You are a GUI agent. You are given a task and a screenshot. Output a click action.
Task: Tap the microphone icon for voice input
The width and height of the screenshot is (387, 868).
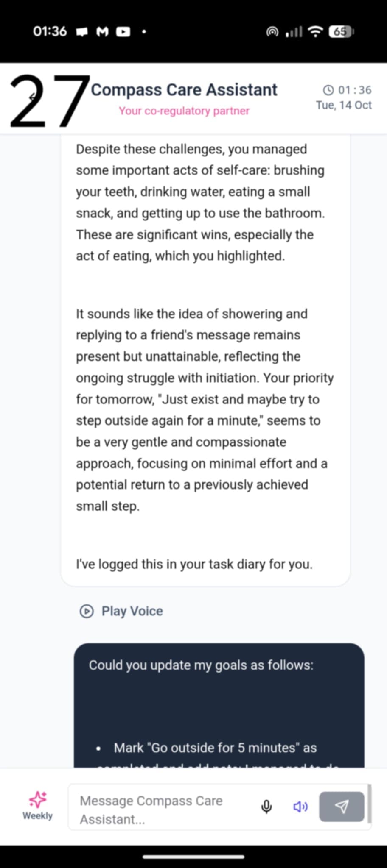coord(266,807)
